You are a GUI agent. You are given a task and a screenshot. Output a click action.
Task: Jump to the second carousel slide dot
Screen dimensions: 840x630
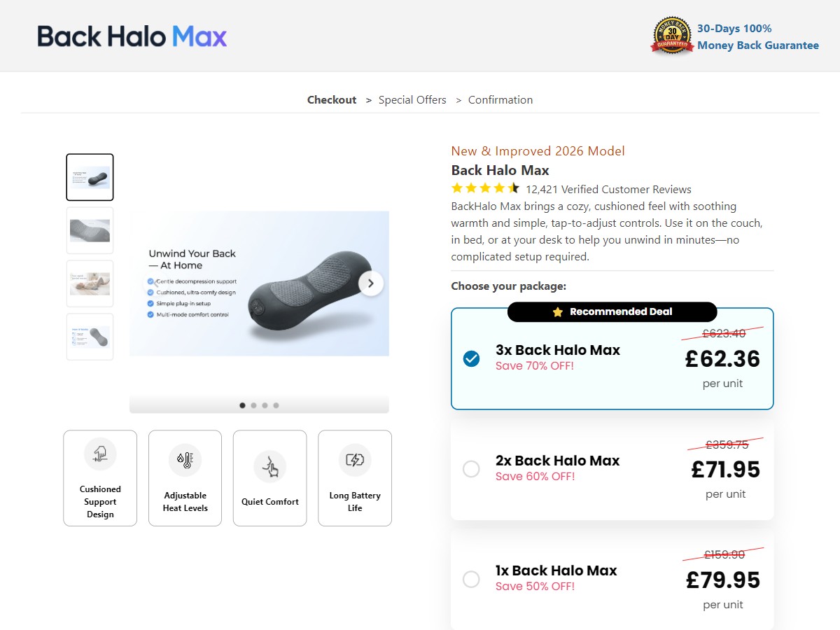[x=253, y=405]
